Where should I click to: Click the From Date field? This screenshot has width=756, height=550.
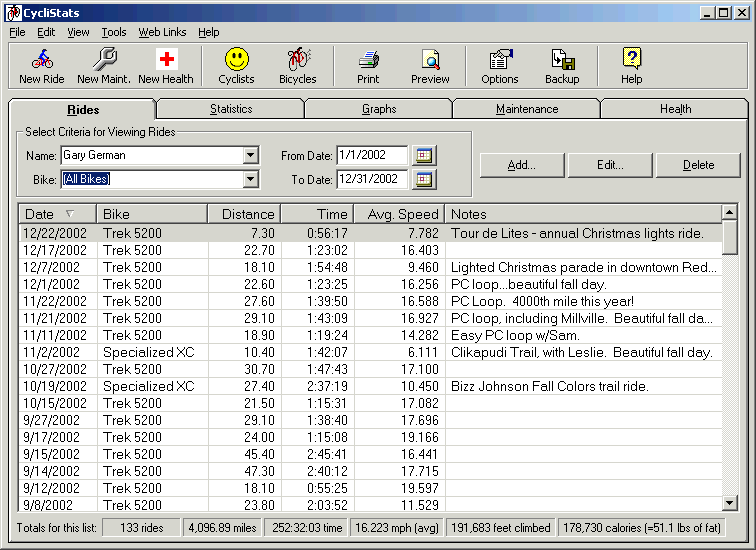[x=372, y=155]
